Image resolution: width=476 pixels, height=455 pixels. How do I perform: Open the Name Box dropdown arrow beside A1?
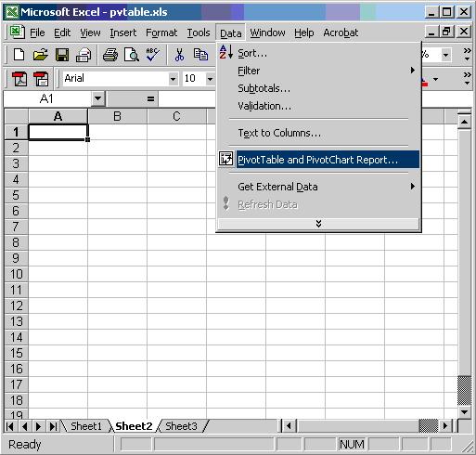click(x=97, y=98)
